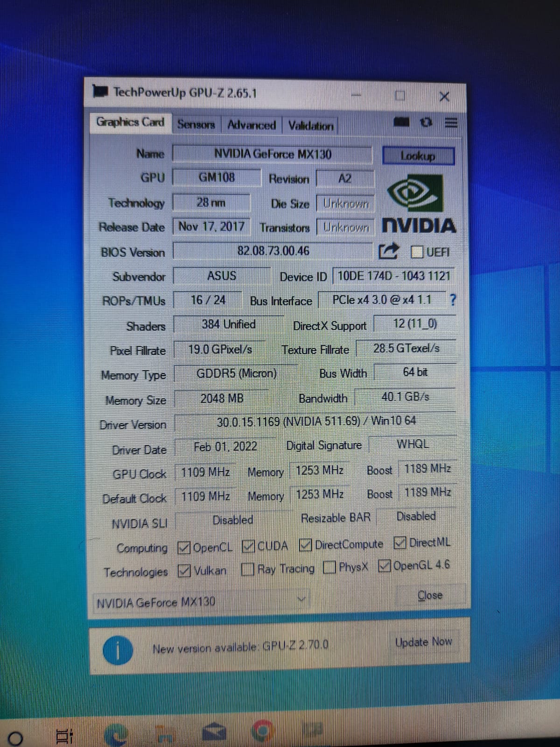Click the ROPs/TMUs value 16 / 24
560x747 pixels.
pyautogui.click(x=208, y=300)
